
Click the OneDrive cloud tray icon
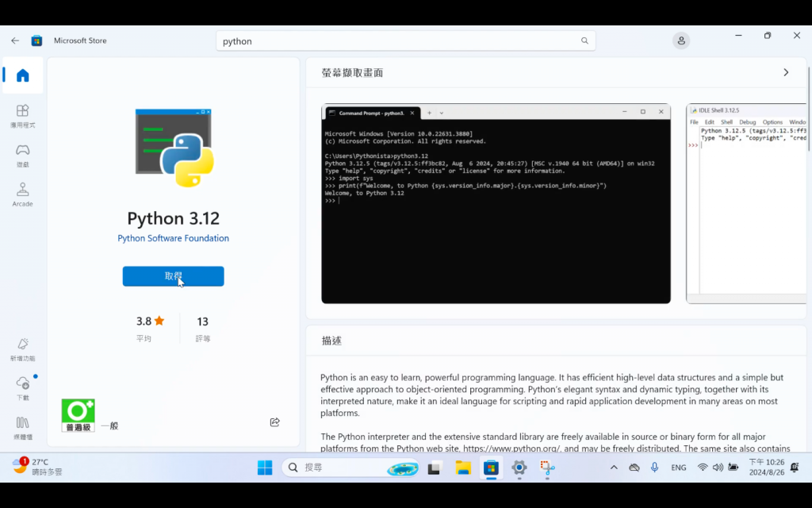point(634,467)
